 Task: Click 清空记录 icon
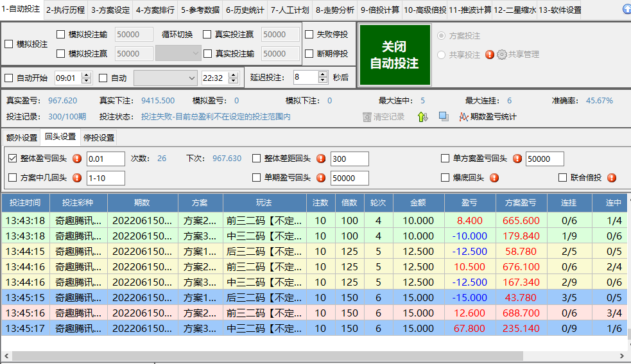(x=367, y=117)
